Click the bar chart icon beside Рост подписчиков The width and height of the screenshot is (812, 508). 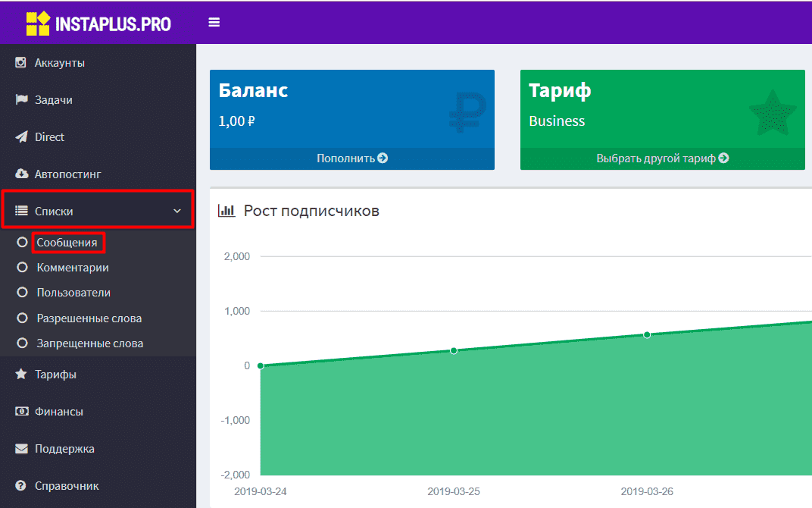tap(226, 211)
